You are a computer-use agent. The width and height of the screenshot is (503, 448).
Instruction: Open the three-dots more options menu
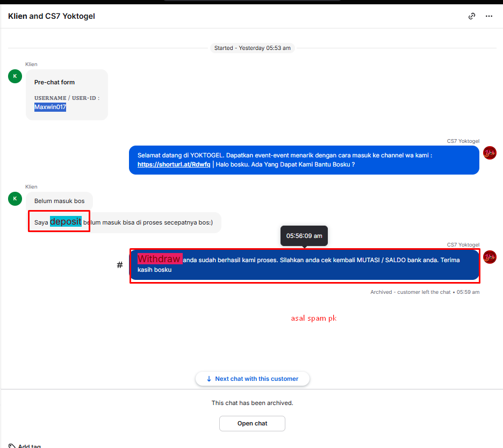point(489,16)
